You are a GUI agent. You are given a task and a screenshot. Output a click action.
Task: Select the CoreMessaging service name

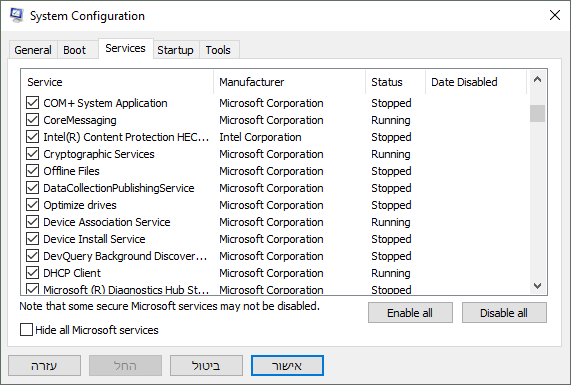[80, 120]
